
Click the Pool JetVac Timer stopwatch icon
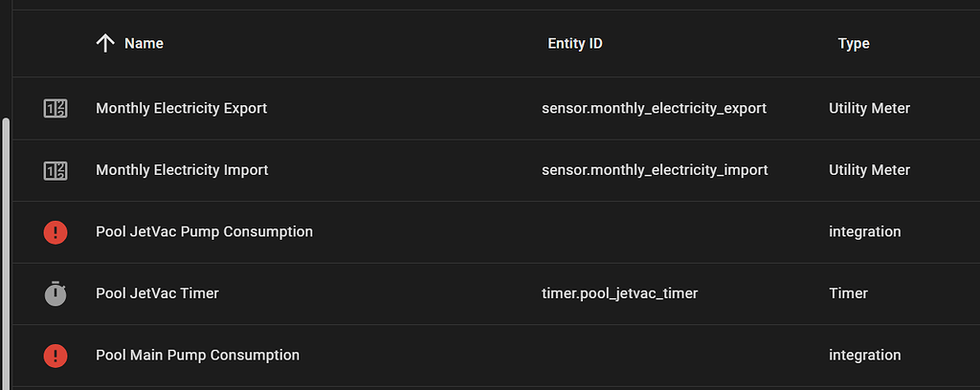(x=56, y=293)
